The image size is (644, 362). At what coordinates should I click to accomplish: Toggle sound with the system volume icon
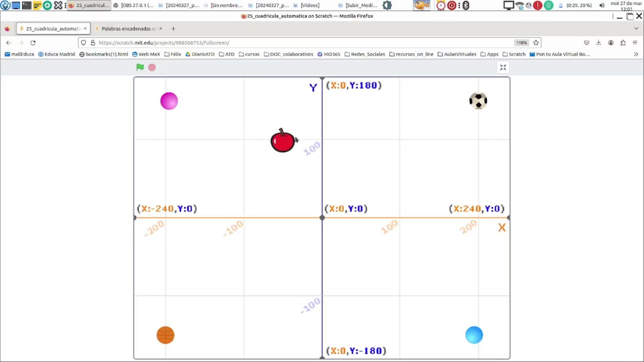[602, 5]
